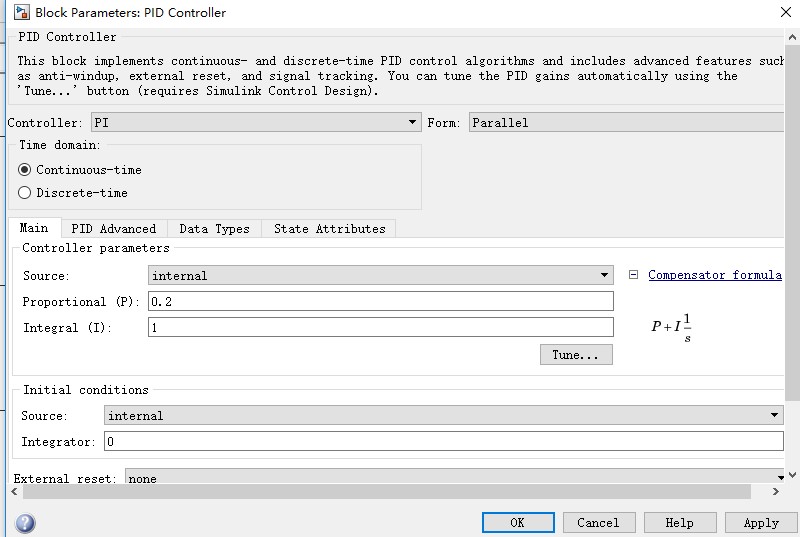Click the Integral (I) input field

[x=380, y=327]
